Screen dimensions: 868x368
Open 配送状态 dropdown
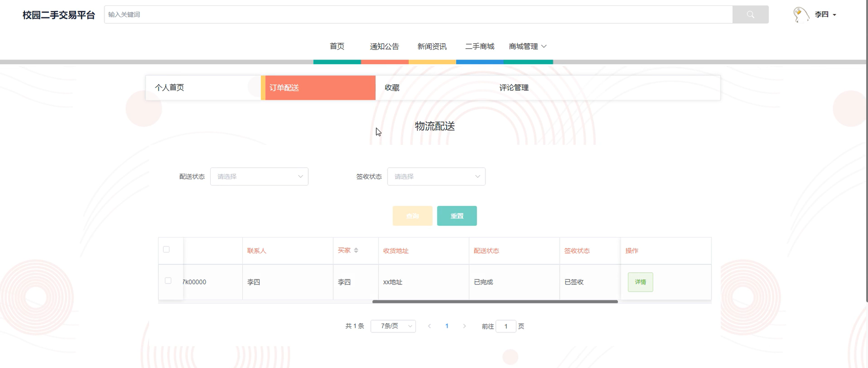coord(259,177)
